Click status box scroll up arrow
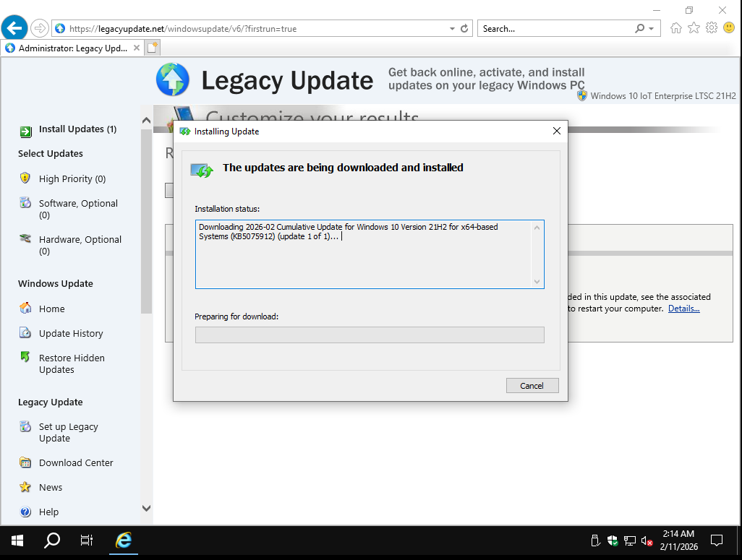 click(x=537, y=228)
